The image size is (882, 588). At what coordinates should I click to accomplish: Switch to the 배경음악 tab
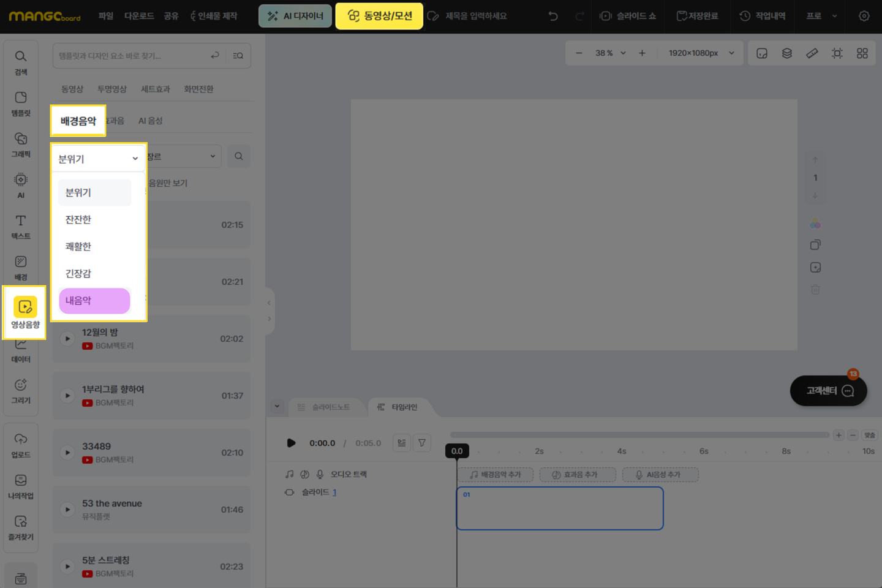point(78,121)
